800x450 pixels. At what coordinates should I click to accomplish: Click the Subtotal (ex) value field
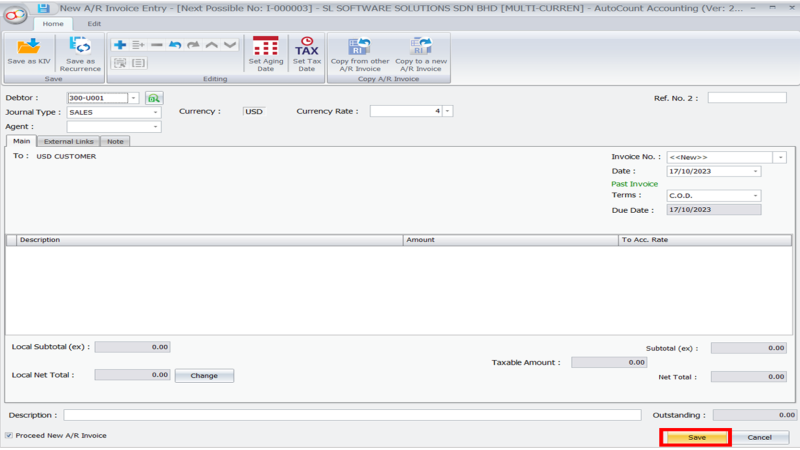[x=749, y=348]
